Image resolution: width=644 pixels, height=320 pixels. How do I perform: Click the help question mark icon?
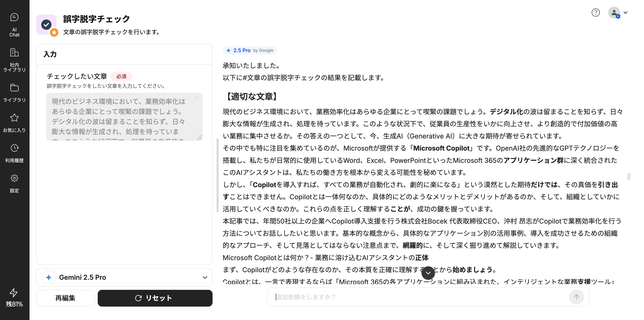point(596,12)
